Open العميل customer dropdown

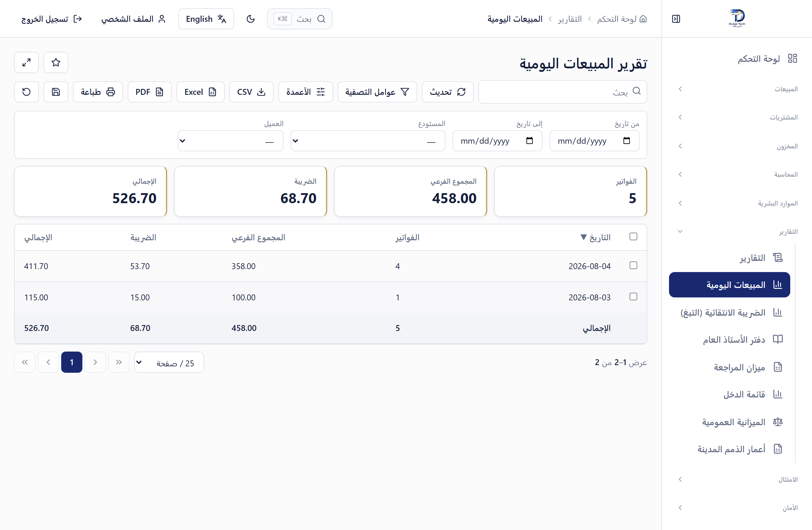pyautogui.click(x=231, y=141)
